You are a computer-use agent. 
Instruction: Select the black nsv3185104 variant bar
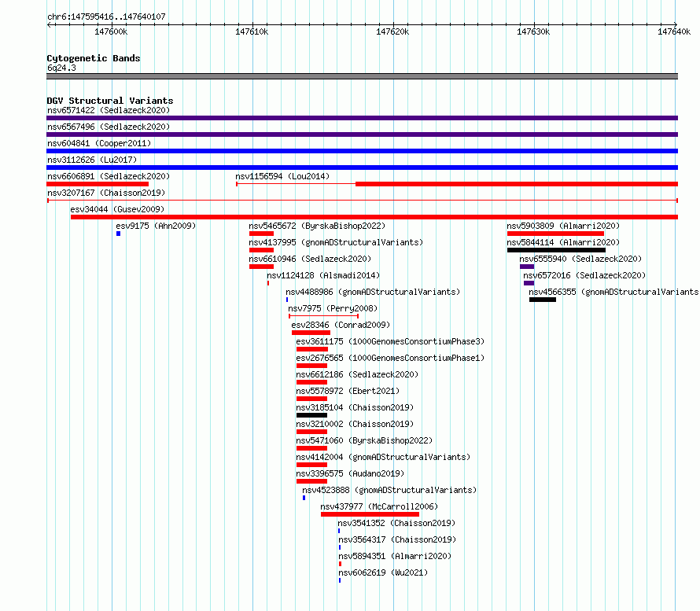pyautogui.click(x=311, y=415)
